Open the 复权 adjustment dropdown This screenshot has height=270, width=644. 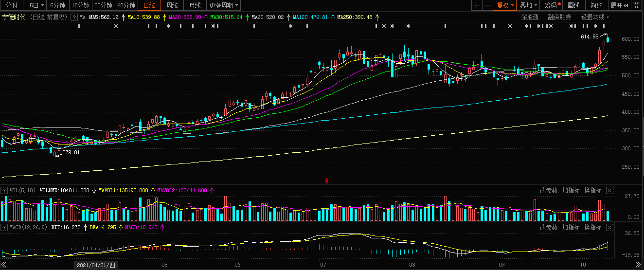pos(505,5)
